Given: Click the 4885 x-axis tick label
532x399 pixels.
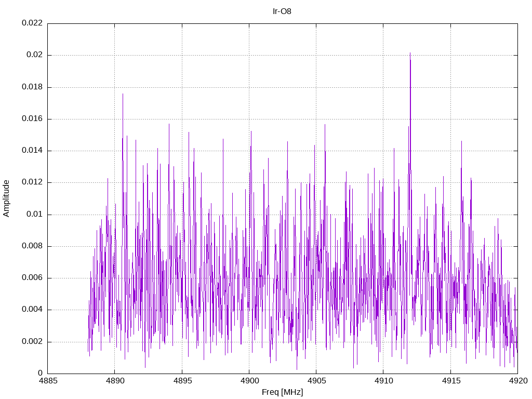Looking at the screenshot, I should pyautogui.click(x=47, y=381).
